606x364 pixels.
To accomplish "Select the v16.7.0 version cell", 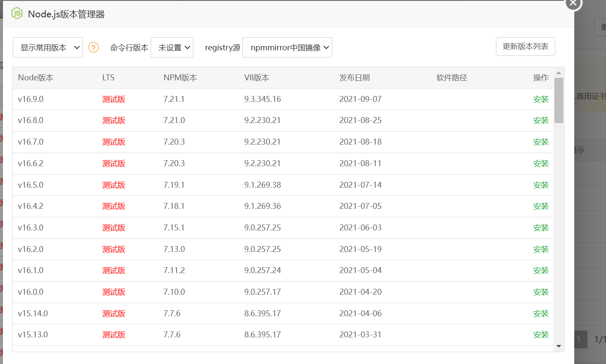I will [x=30, y=142].
